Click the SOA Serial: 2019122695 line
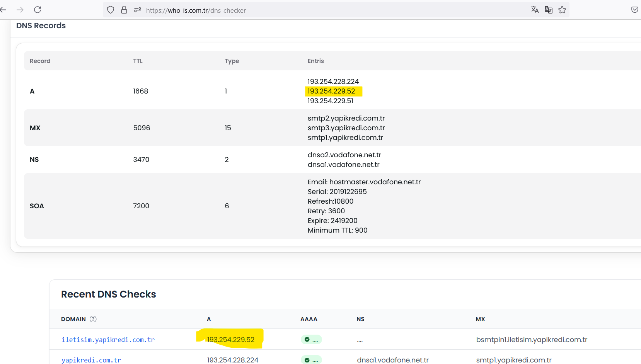 [x=337, y=192]
